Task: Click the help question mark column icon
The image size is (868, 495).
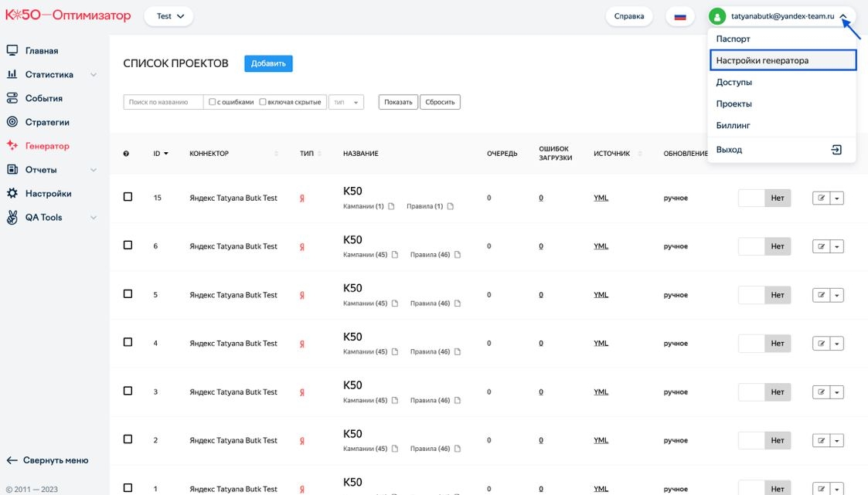Action: (126, 154)
